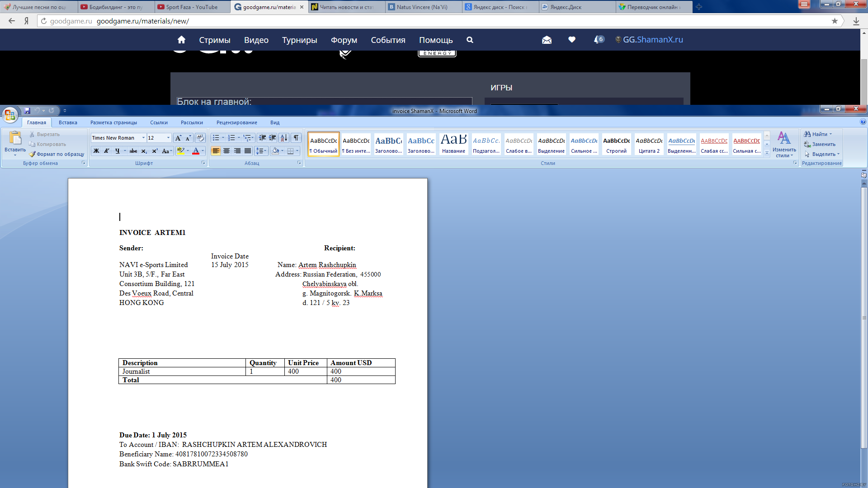Open Word help question mark icon

[863, 122]
